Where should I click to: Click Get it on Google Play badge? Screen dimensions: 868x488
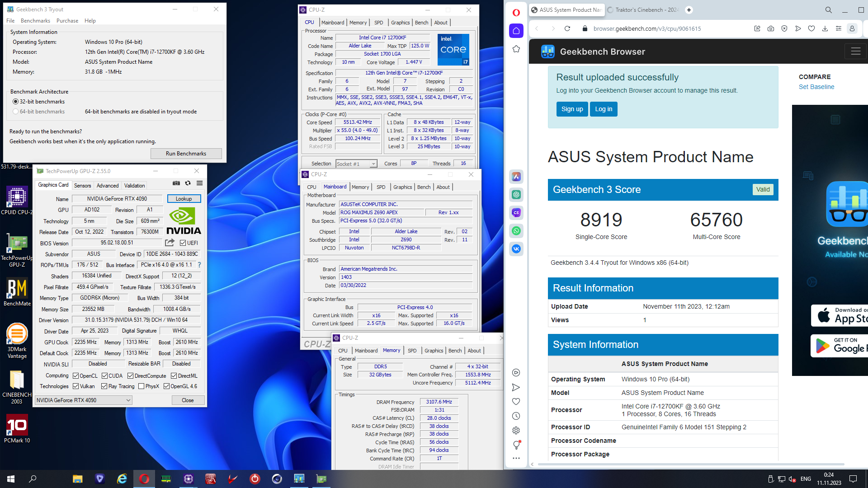(840, 346)
